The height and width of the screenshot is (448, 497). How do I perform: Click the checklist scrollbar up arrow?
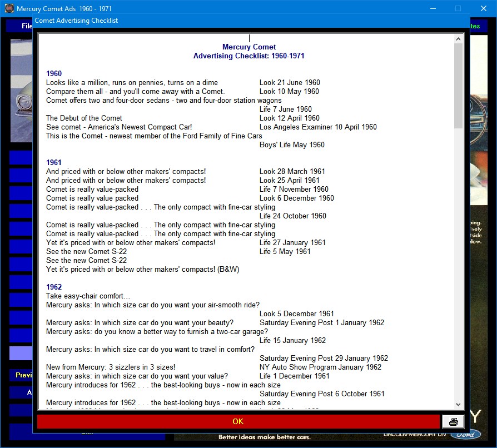(458, 39)
